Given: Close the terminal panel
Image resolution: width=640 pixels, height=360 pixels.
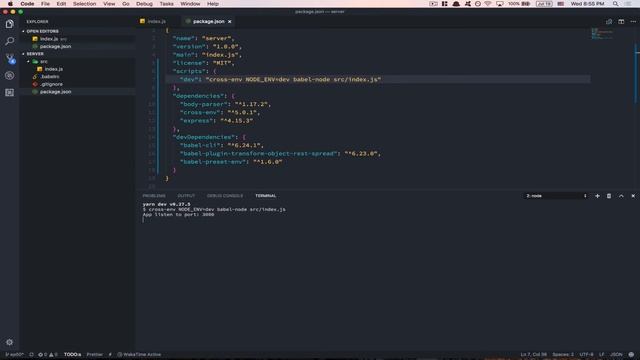Looking at the screenshot, I should [x=633, y=196].
